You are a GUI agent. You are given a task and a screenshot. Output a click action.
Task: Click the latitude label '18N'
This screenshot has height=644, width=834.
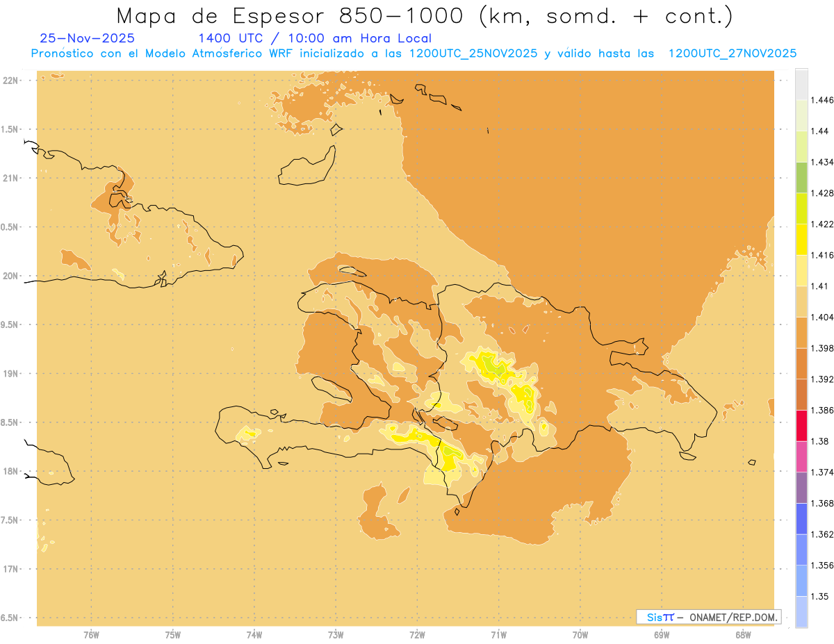pos(10,471)
